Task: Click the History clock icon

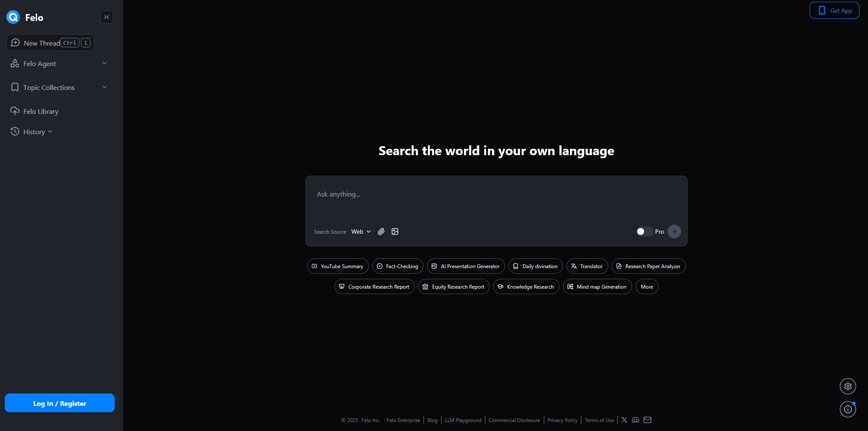Action: click(15, 131)
